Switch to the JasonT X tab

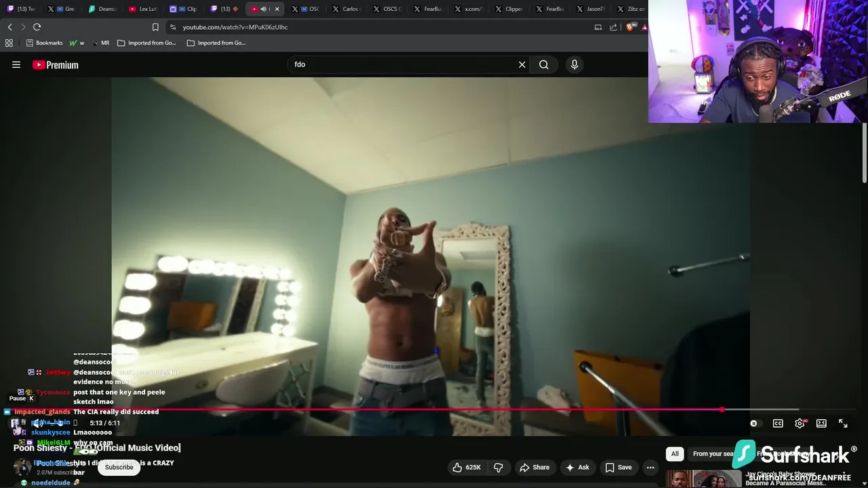pos(591,9)
